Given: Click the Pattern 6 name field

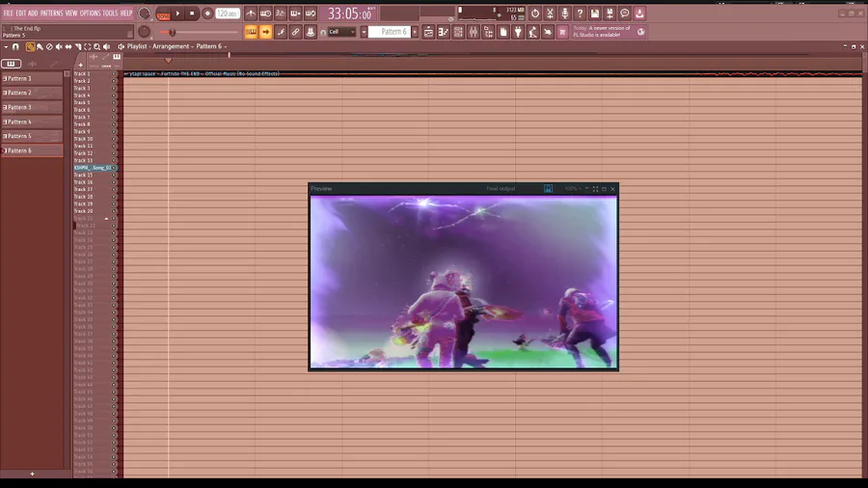Looking at the screenshot, I should click(x=390, y=32).
